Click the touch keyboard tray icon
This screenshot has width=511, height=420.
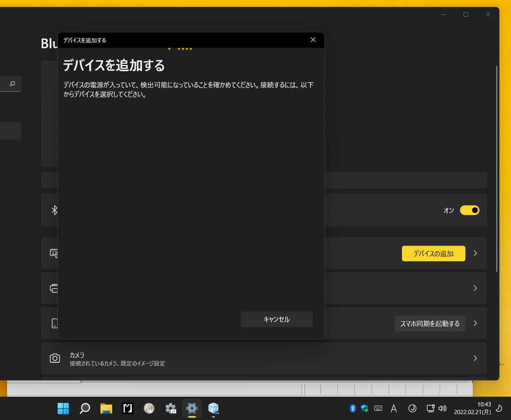point(378,408)
